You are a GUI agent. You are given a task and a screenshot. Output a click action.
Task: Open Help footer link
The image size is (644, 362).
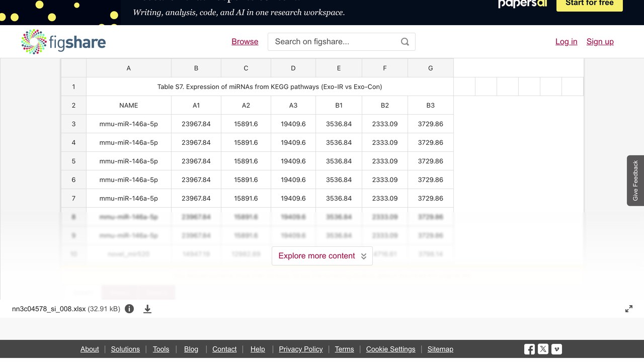click(x=258, y=349)
